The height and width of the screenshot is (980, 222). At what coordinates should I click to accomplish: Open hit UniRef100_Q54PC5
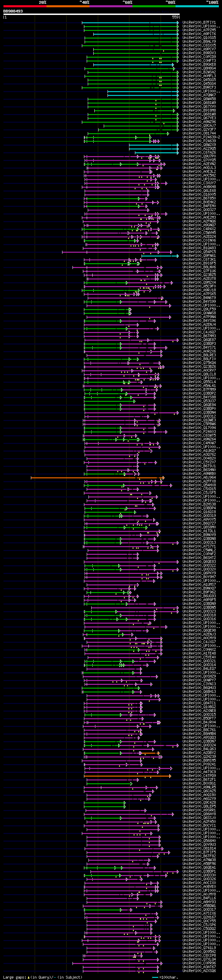point(199,252)
